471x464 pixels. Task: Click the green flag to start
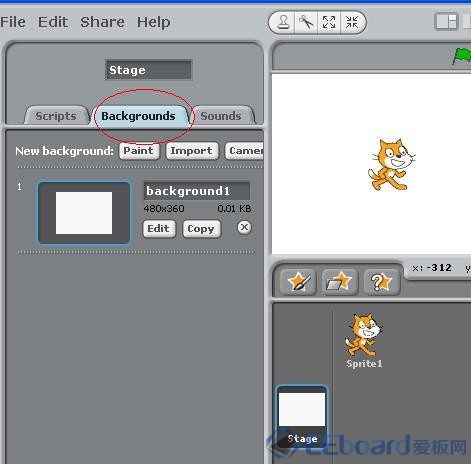point(462,56)
